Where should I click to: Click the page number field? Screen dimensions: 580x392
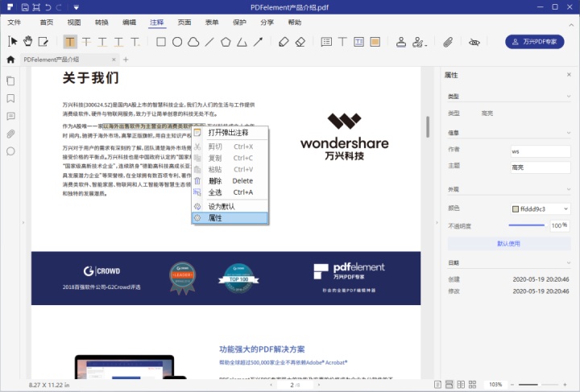[295, 385]
